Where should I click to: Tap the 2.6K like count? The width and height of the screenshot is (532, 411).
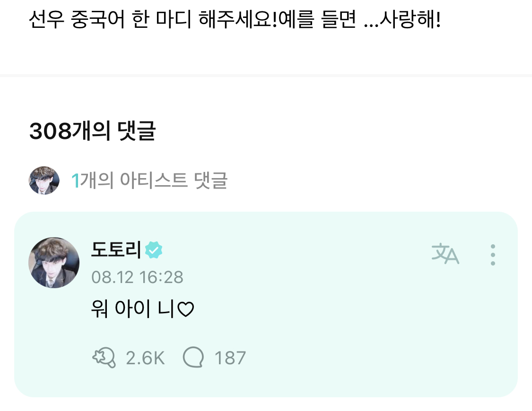click(x=145, y=358)
